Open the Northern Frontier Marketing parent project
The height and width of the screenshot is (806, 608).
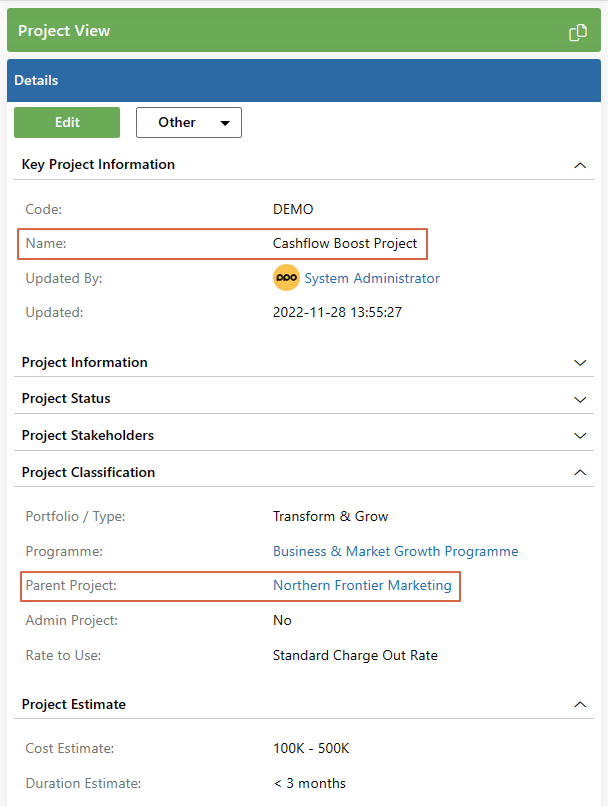coord(362,585)
